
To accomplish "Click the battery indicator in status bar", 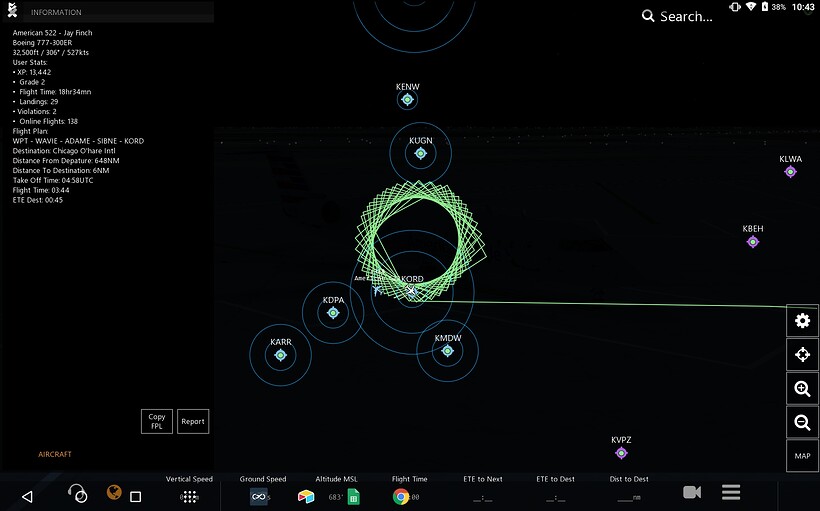I will (x=765, y=7).
